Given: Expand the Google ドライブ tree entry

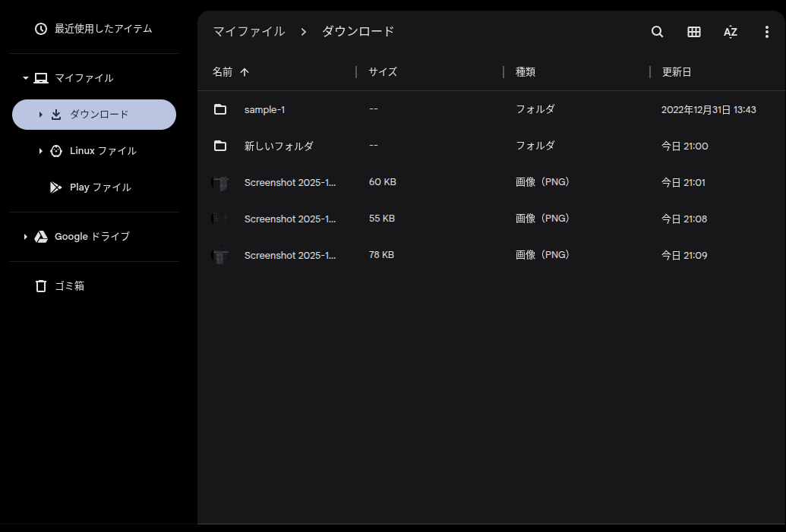Looking at the screenshot, I should point(25,236).
